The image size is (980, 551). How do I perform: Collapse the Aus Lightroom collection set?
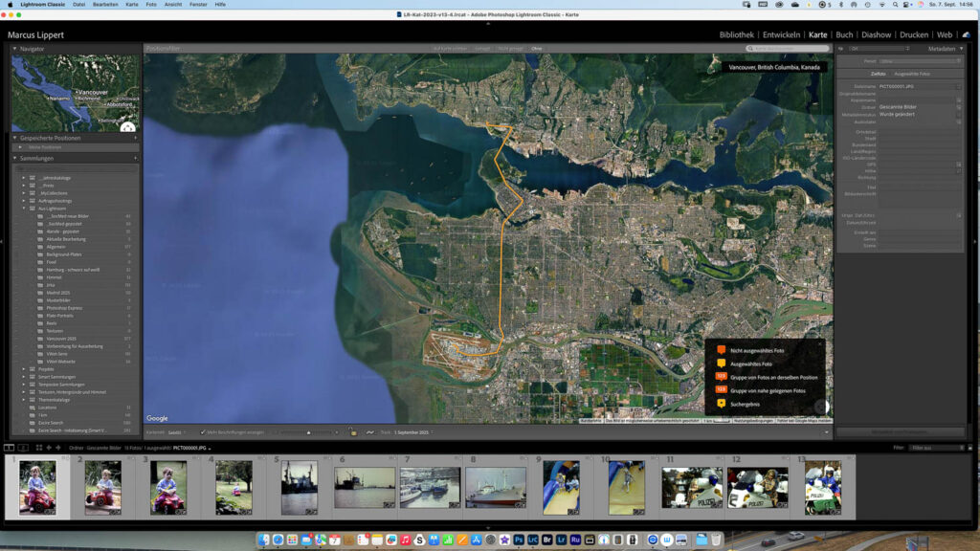[24, 209]
